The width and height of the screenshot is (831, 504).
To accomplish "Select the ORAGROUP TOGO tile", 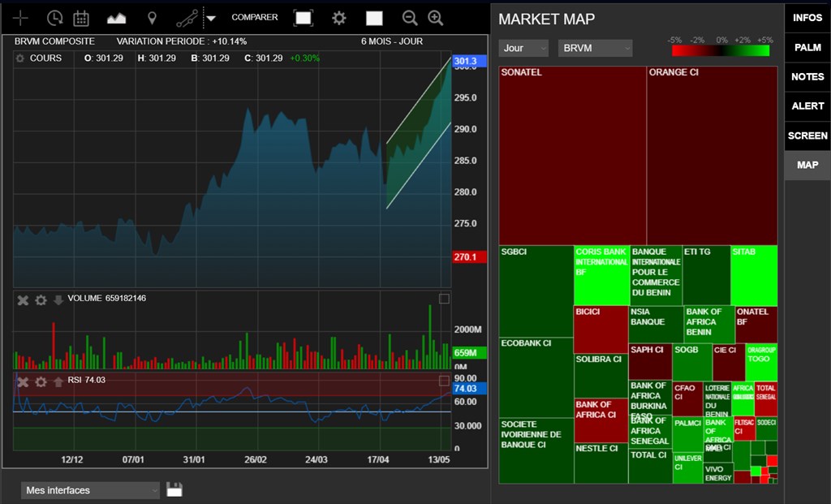I will coord(761,362).
